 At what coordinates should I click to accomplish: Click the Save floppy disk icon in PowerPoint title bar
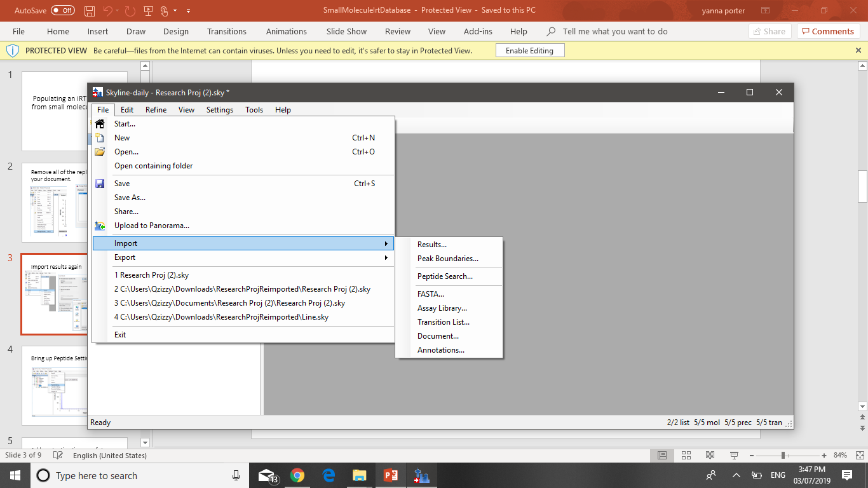(x=90, y=11)
